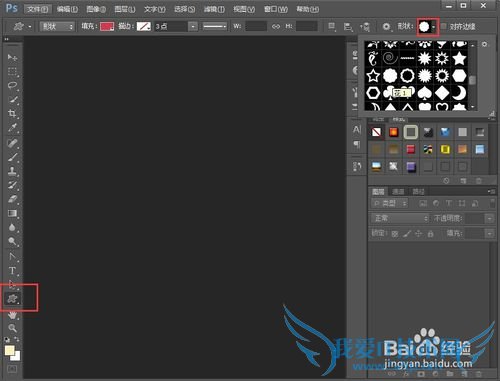Viewport: 500px width, 381px height.
Task: Open the custom shape picker dropdown arrow
Action: [433, 27]
